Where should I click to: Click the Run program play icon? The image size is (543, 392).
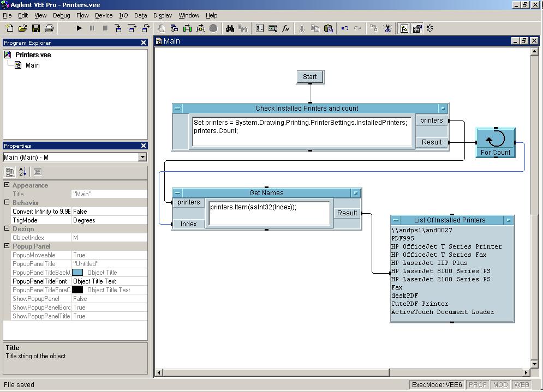click(x=79, y=28)
